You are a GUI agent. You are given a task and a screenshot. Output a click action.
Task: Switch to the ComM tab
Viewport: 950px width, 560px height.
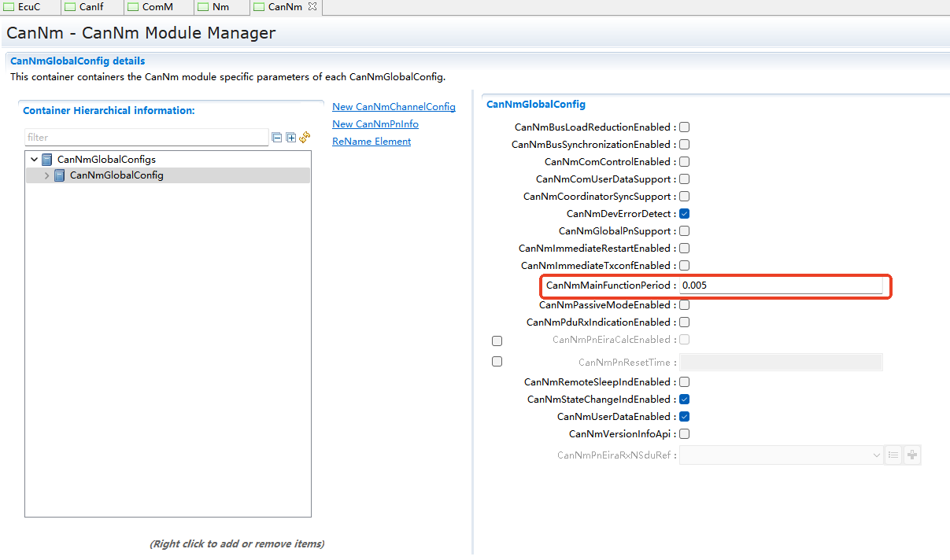[157, 7]
